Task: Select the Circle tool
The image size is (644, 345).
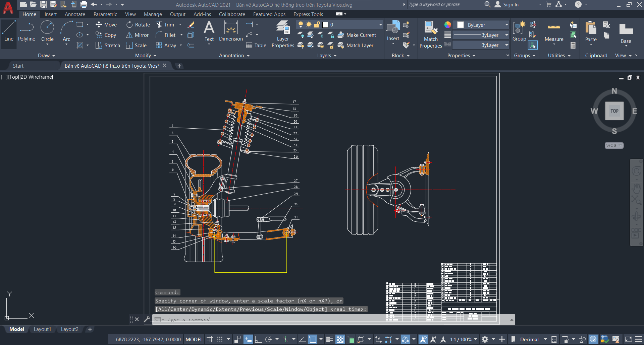Action: point(47,31)
